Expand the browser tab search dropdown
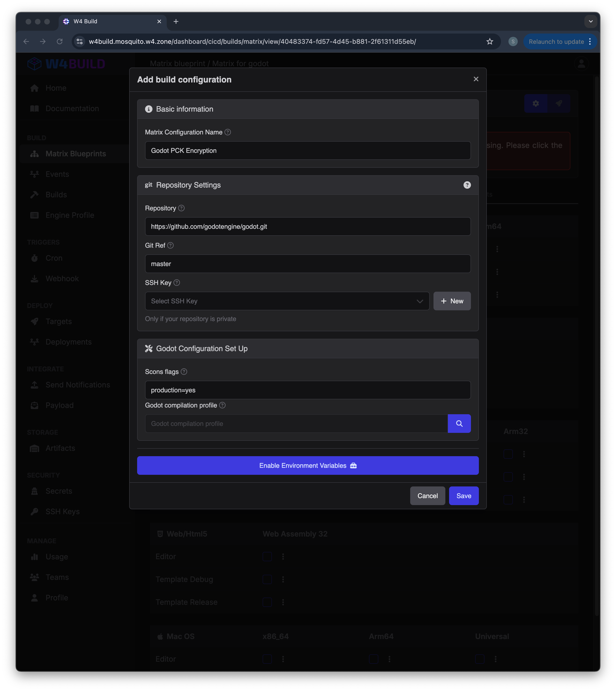616x691 pixels. click(591, 21)
